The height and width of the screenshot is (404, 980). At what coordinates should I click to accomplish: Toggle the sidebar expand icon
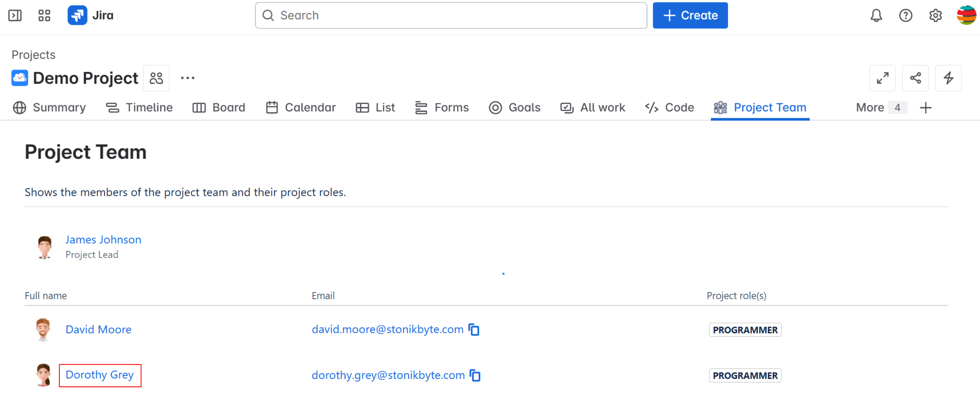(15, 15)
